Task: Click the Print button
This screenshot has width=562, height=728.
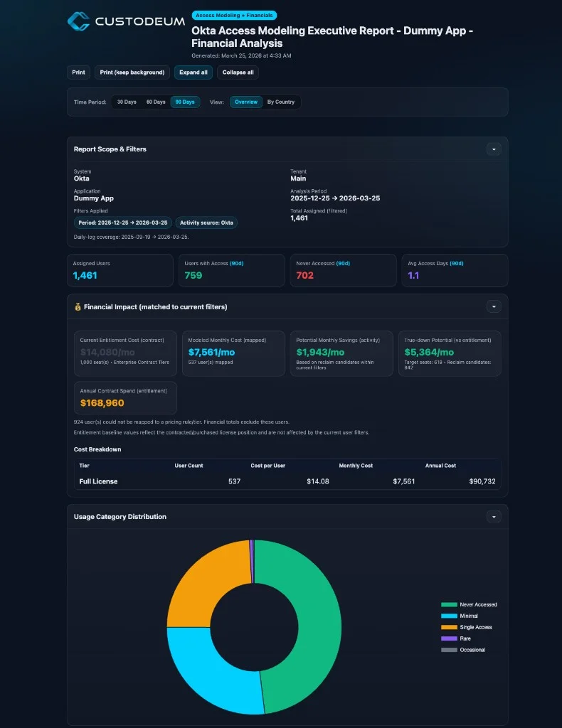Action: pos(78,73)
